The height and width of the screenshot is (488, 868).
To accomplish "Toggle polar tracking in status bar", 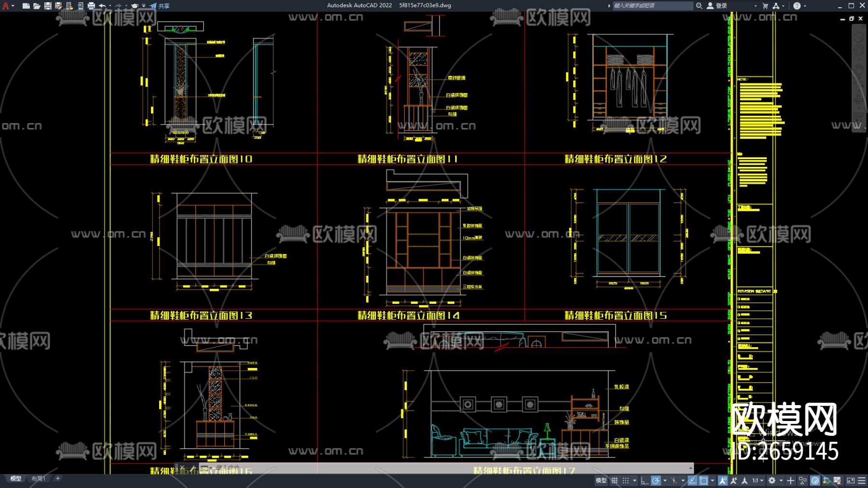I will click(656, 480).
